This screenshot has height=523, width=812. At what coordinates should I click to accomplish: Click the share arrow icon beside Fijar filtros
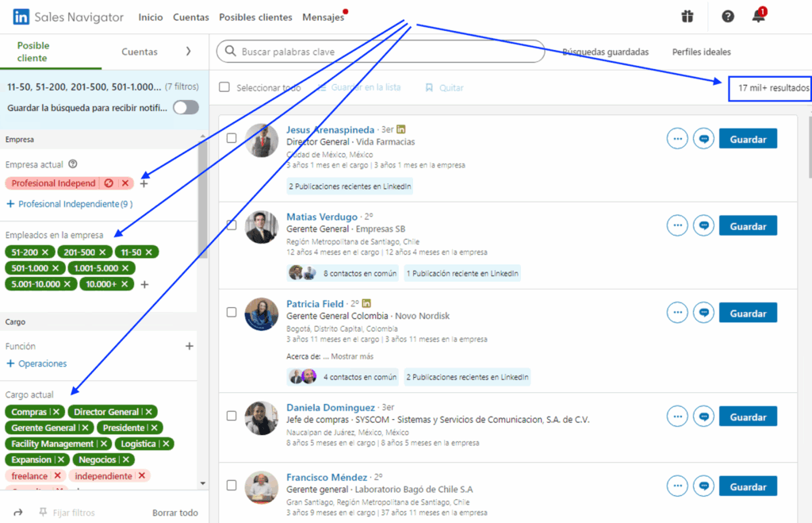18,513
